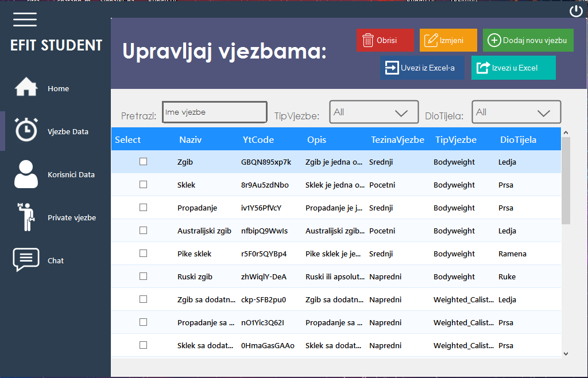Image resolution: width=588 pixels, height=378 pixels.
Task: Click the trash can icon on Obrisi
Action: tap(368, 40)
